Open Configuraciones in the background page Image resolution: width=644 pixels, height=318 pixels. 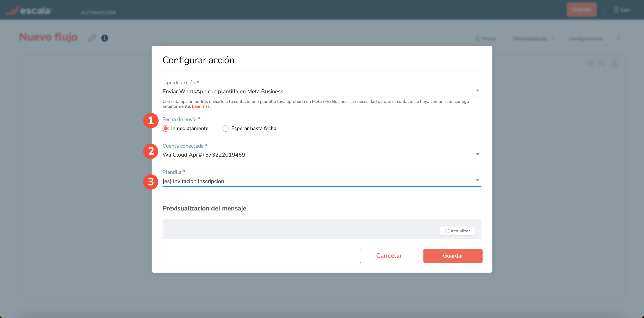[x=586, y=39]
